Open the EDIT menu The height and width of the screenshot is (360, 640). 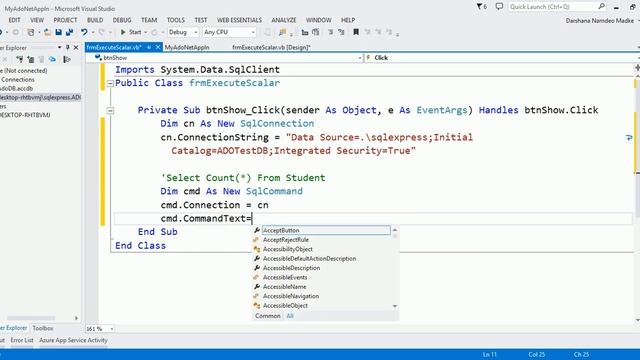(x=14, y=20)
